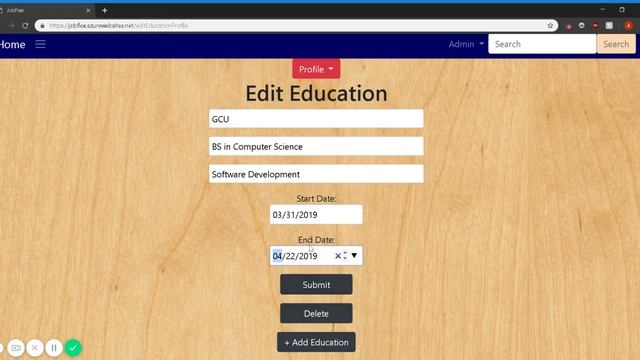
Task: Click the Search button in navbar
Action: coord(616,44)
